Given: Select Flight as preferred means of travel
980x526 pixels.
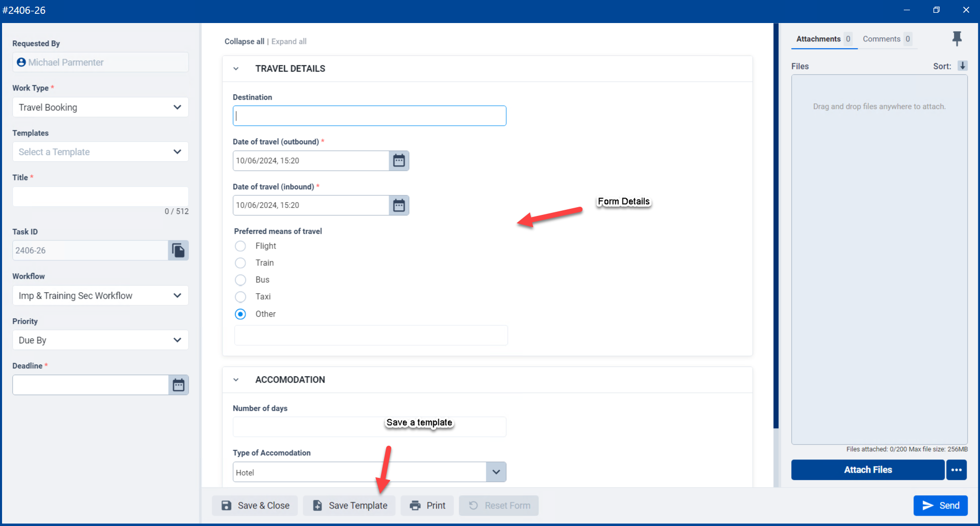Looking at the screenshot, I should 240,246.
